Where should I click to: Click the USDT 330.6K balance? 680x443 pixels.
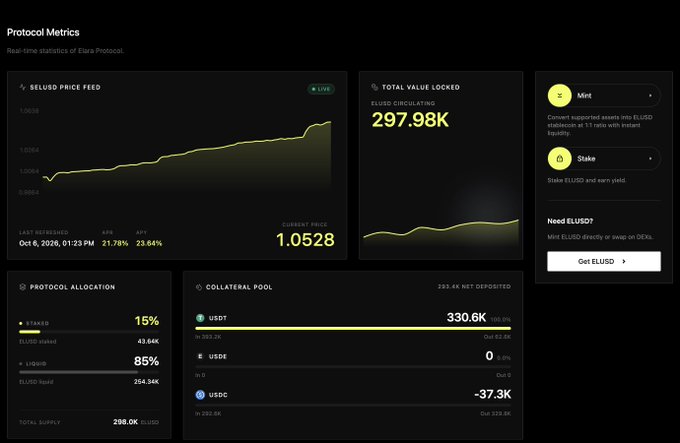point(466,317)
